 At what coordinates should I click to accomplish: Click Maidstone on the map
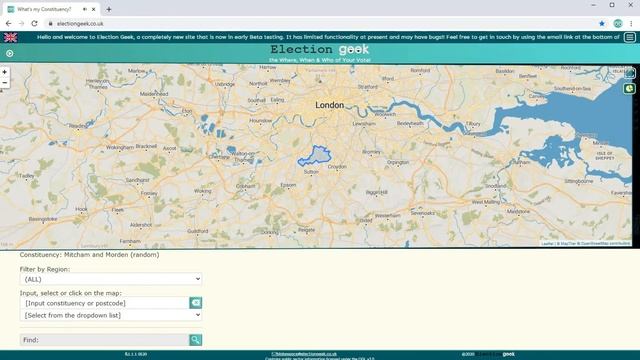[x=518, y=211]
